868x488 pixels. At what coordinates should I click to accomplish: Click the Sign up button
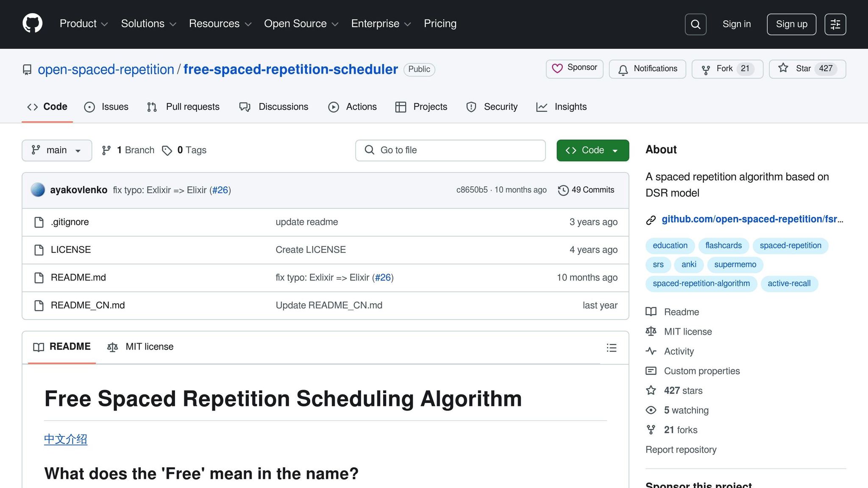(x=791, y=24)
